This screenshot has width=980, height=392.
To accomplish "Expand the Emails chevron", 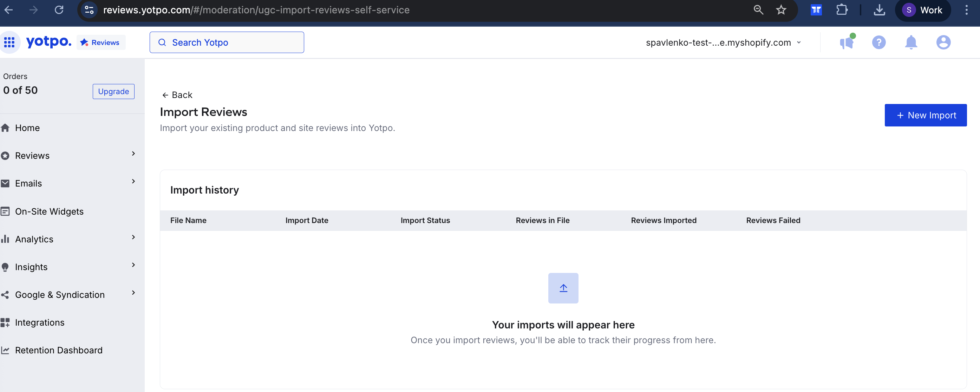I will click(x=133, y=181).
